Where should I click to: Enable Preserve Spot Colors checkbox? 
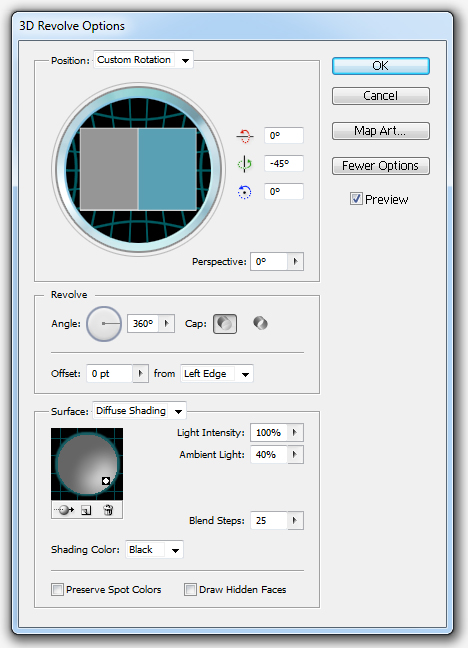click(57, 589)
